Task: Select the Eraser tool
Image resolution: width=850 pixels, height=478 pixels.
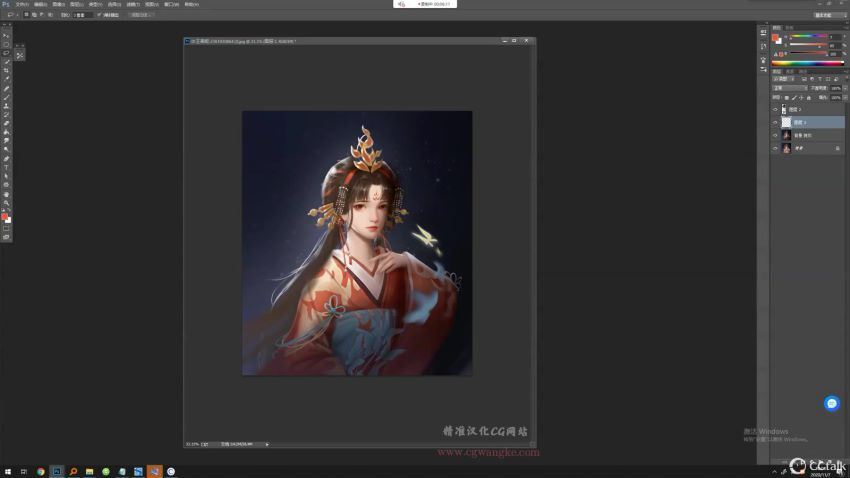Action: pyautogui.click(x=7, y=123)
